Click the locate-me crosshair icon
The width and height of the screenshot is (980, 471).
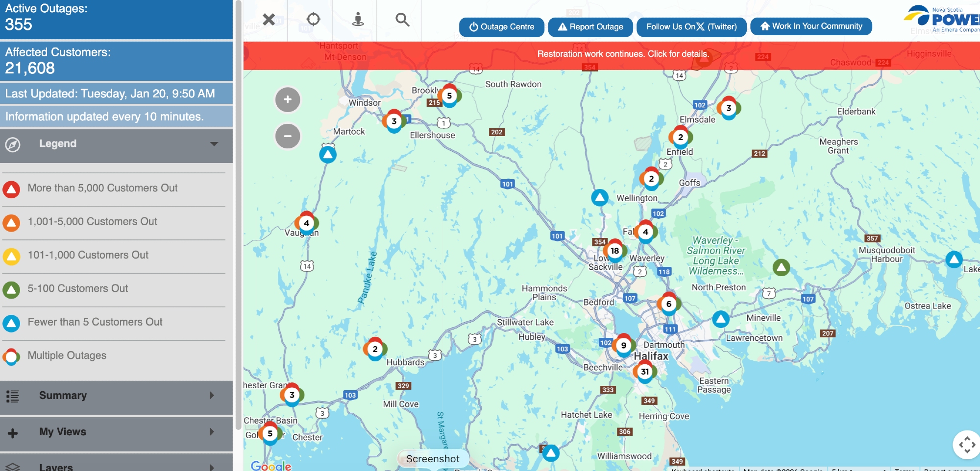click(x=313, y=20)
